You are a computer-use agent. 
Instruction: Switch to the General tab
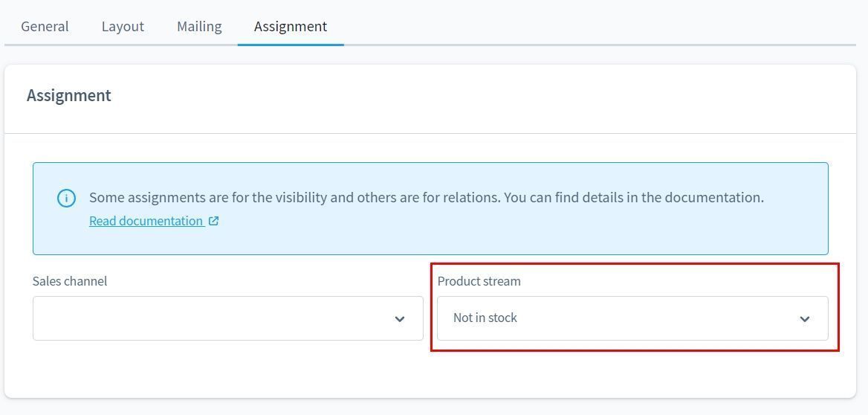tap(45, 26)
